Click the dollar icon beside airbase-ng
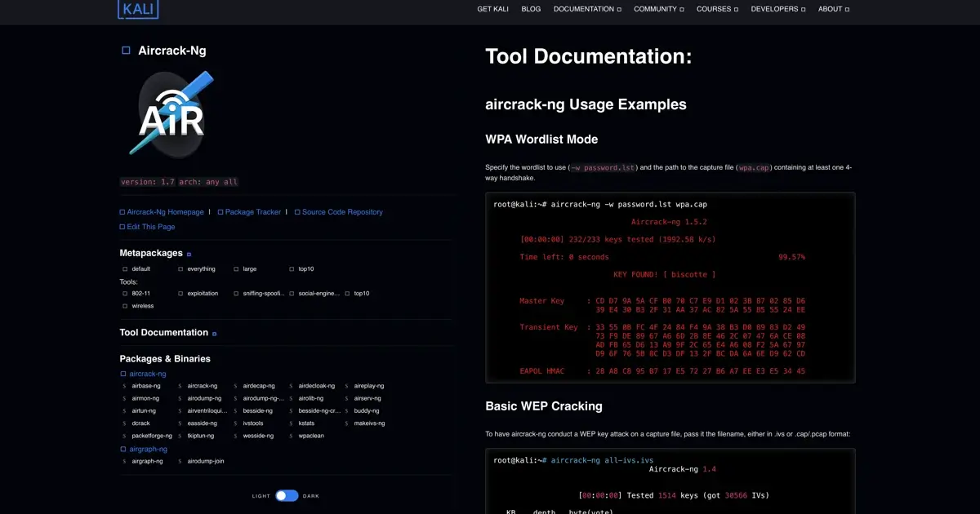980x514 pixels. click(x=125, y=386)
